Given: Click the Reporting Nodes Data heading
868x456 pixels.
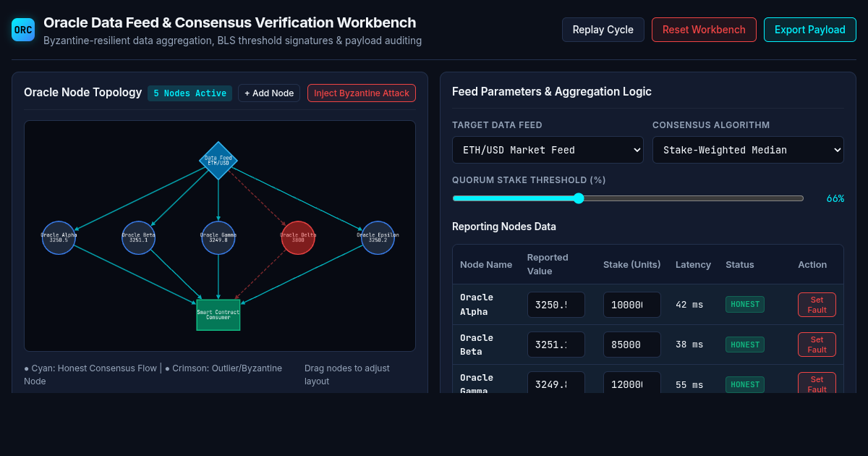Looking at the screenshot, I should (504, 227).
